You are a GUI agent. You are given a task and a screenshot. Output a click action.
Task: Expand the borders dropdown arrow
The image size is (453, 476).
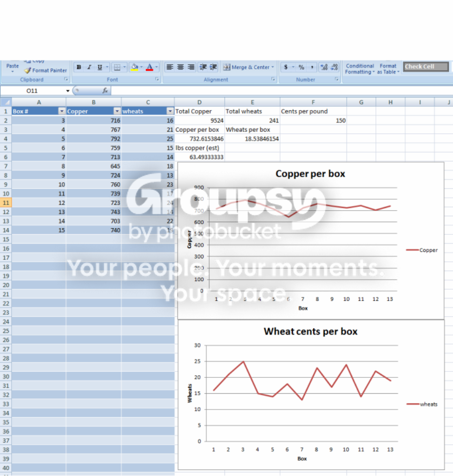click(x=125, y=67)
